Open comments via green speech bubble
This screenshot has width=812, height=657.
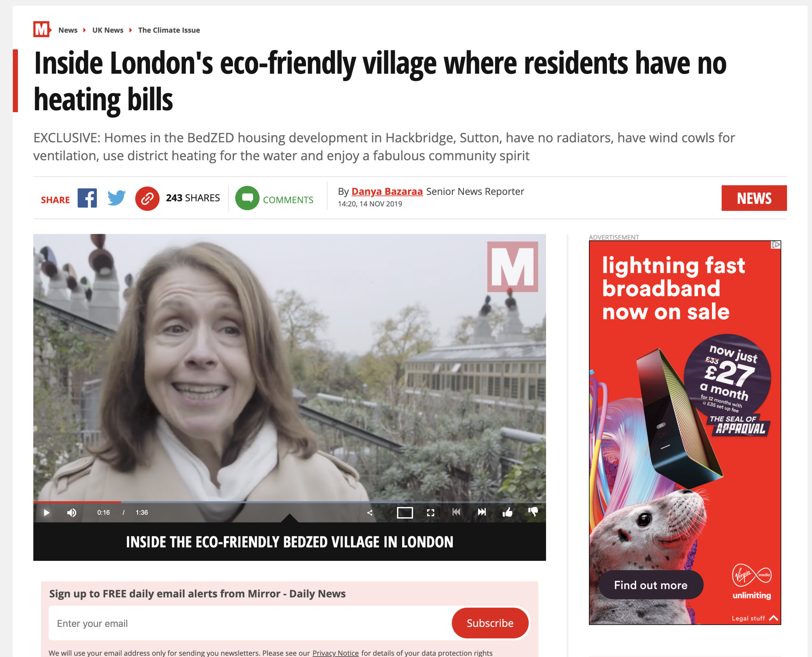[247, 198]
